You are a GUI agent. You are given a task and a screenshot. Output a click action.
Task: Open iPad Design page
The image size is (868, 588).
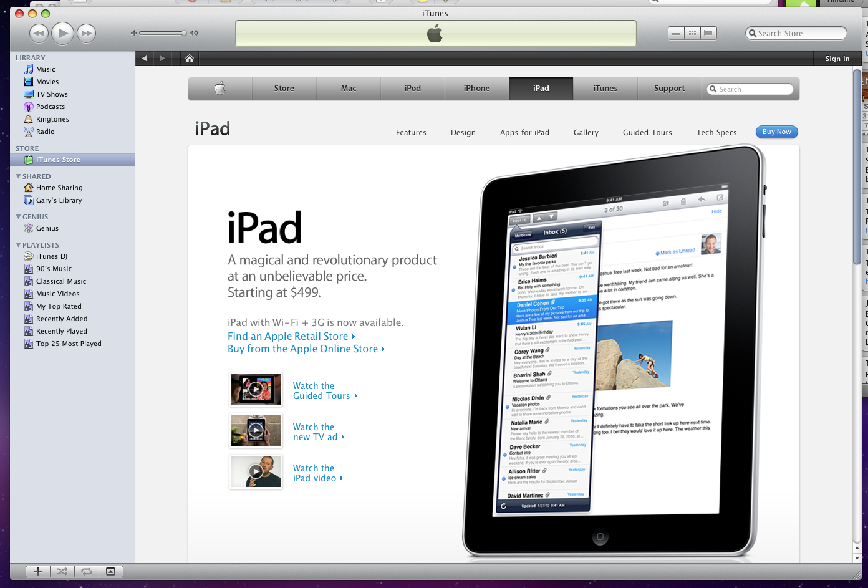point(463,133)
